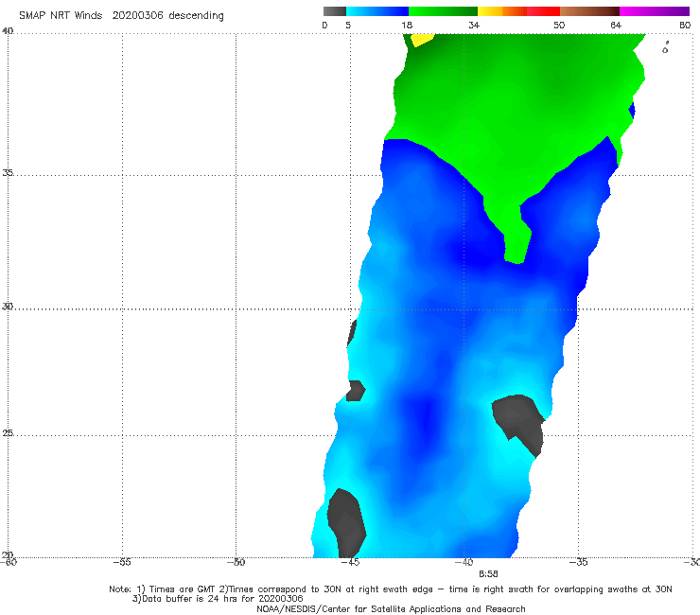This screenshot has height=615, width=700.
Task: Click the longitude label '-50' on bottom axis
Action: [x=236, y=562]
